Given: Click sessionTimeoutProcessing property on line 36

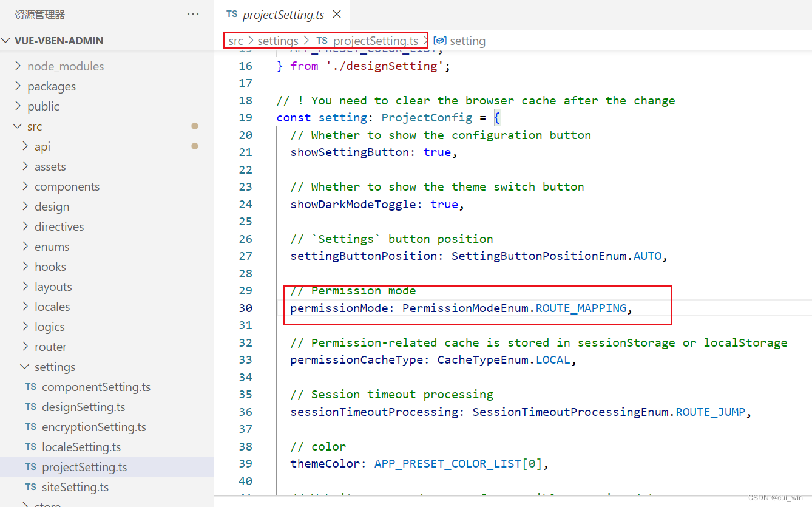Looking at the screenshot, I should [x=374, y=412].
